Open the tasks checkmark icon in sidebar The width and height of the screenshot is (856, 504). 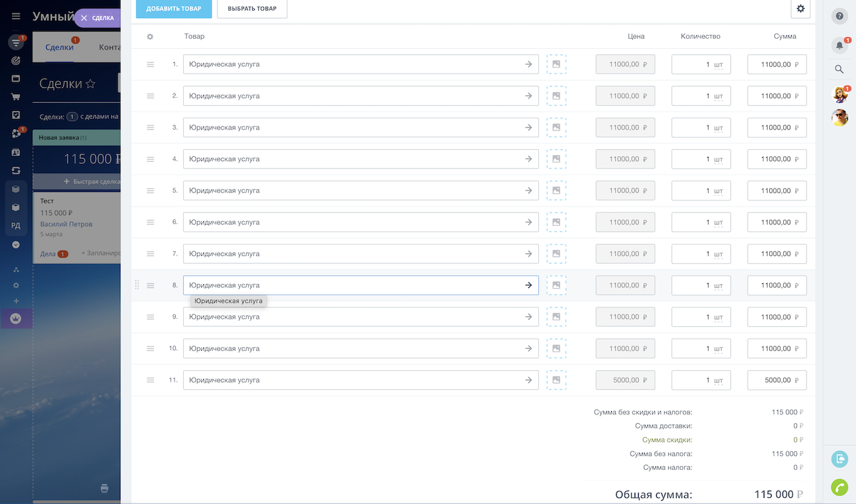pyautogui.click(x=16, y=115)
